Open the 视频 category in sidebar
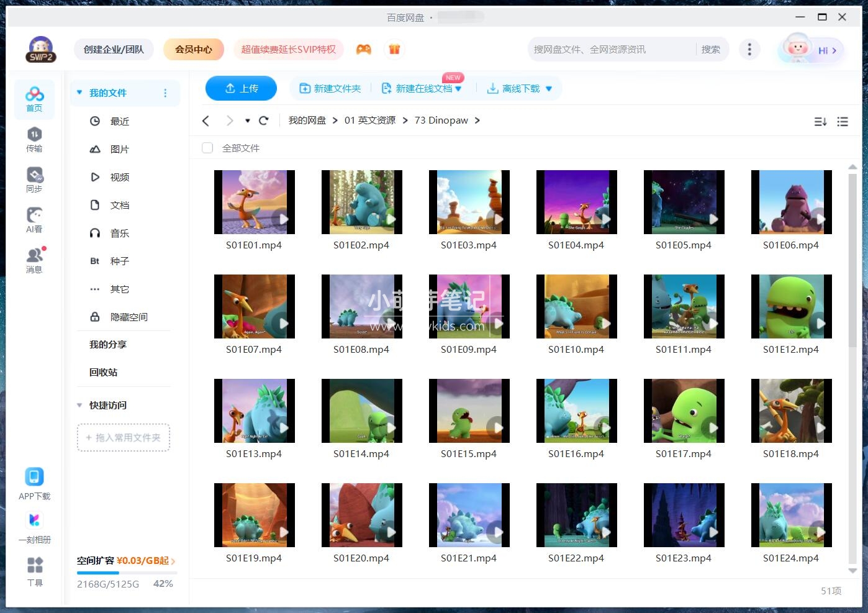Viewport: 868px width, 613px height. (119, 177)
